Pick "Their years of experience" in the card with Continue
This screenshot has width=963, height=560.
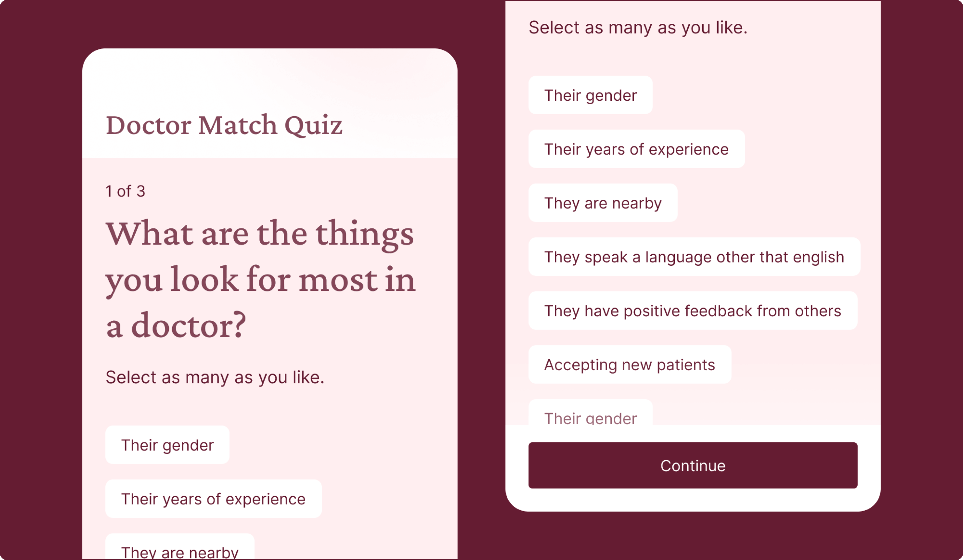point(636,149)
